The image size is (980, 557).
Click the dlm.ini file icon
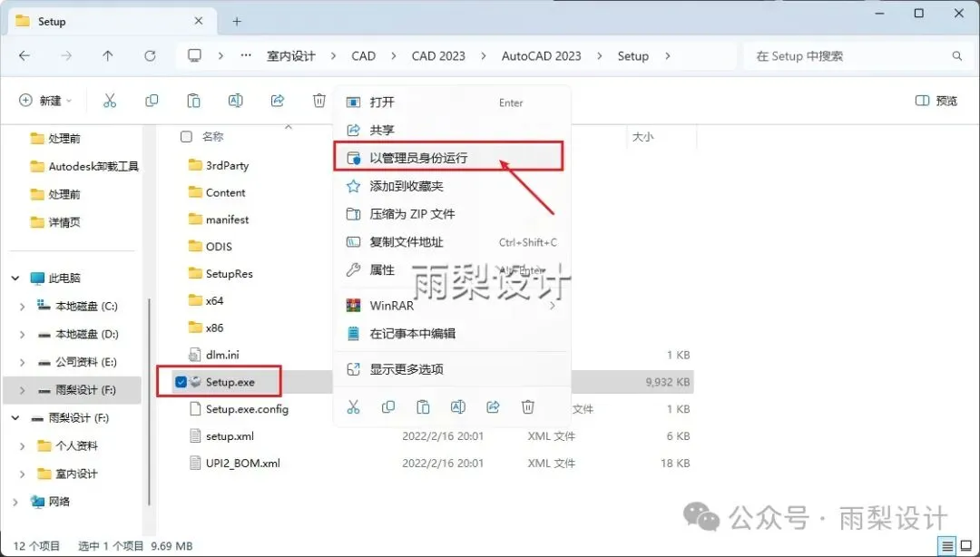[195, 355]
